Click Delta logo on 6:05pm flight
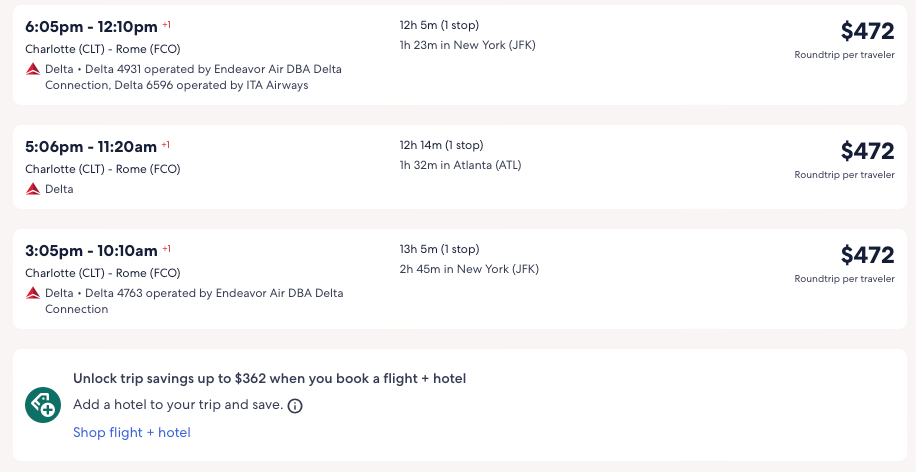Image resolution: width=916 pixels, height=472 pixels. 33,69
